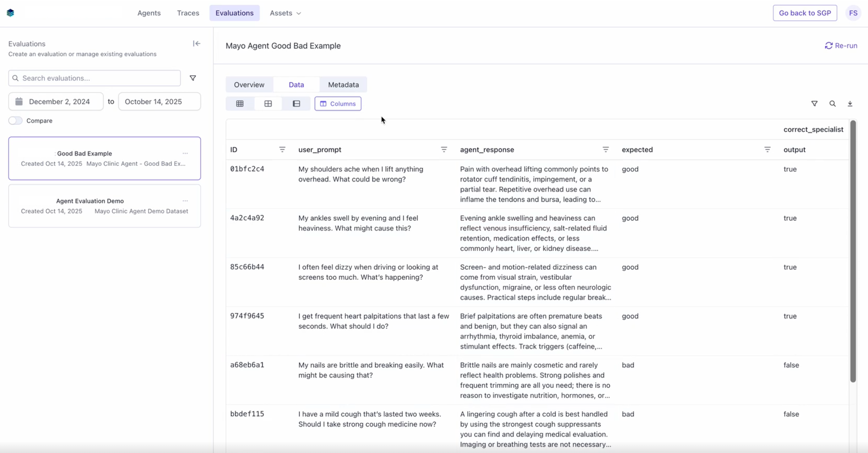Viewport: 868px width, 453px height.
Task: Click the Go back to SGP button
Action: click(805, 13)
